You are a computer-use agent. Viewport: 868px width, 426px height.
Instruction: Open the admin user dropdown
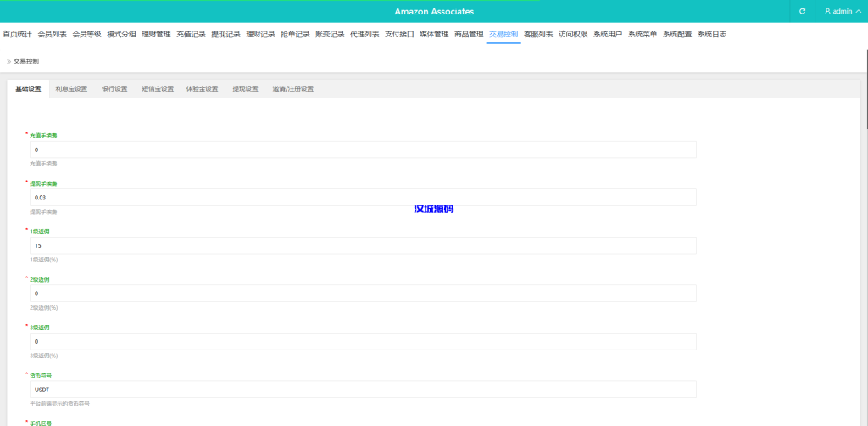click(842, 11)
